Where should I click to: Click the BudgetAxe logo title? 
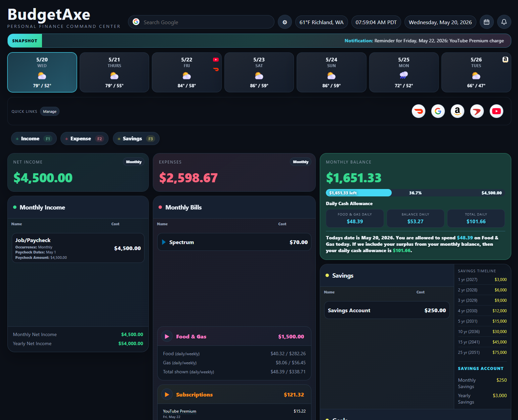(x=49, y=14)
